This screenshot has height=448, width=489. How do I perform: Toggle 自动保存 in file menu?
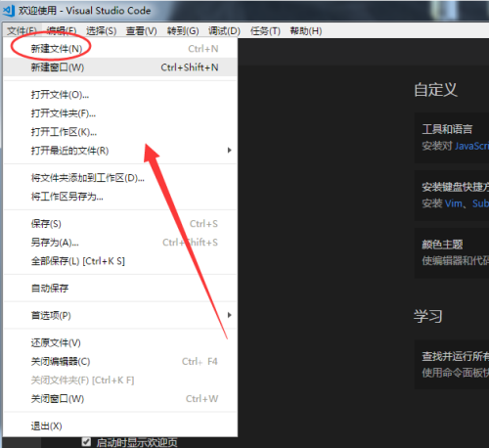[120, 288]
